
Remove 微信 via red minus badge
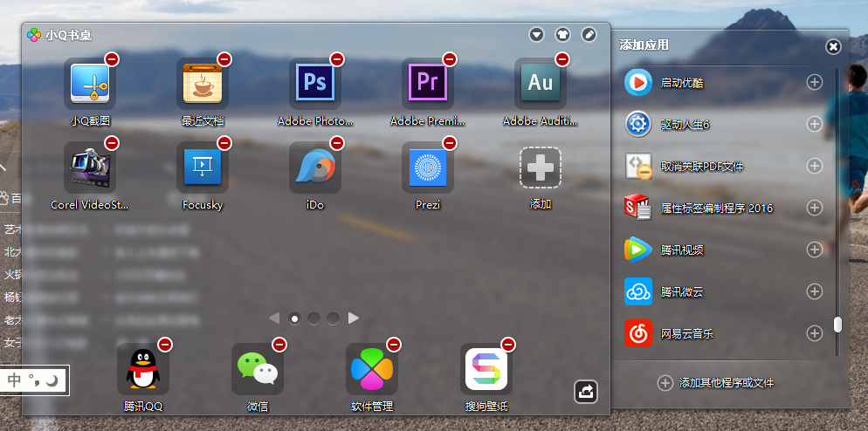point(279,345)
